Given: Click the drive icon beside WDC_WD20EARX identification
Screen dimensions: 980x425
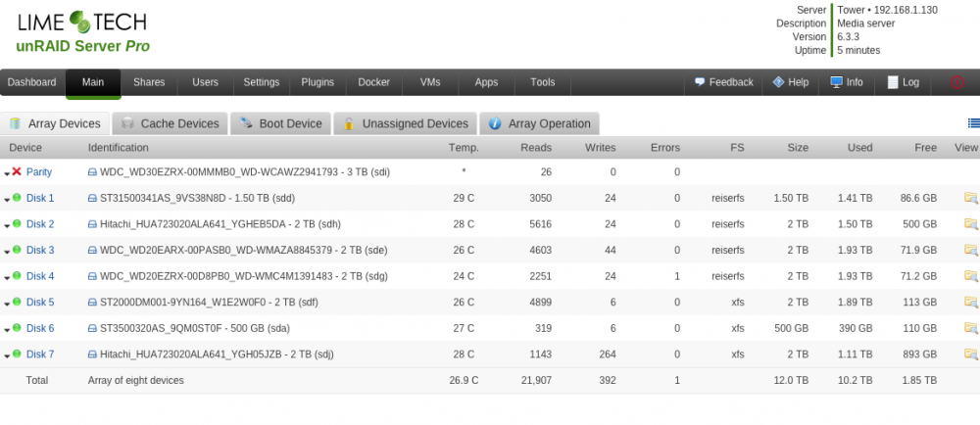Looking at the screenshot, I should [92, 251].
